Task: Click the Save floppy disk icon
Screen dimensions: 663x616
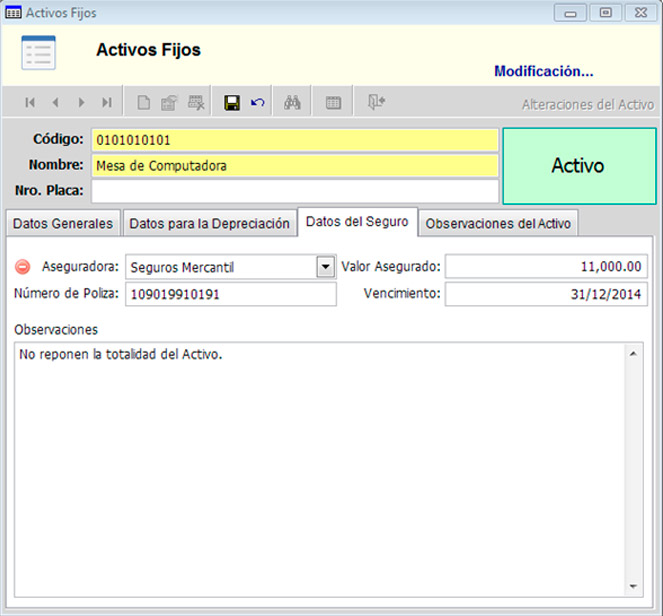Action: click(232, 103)
